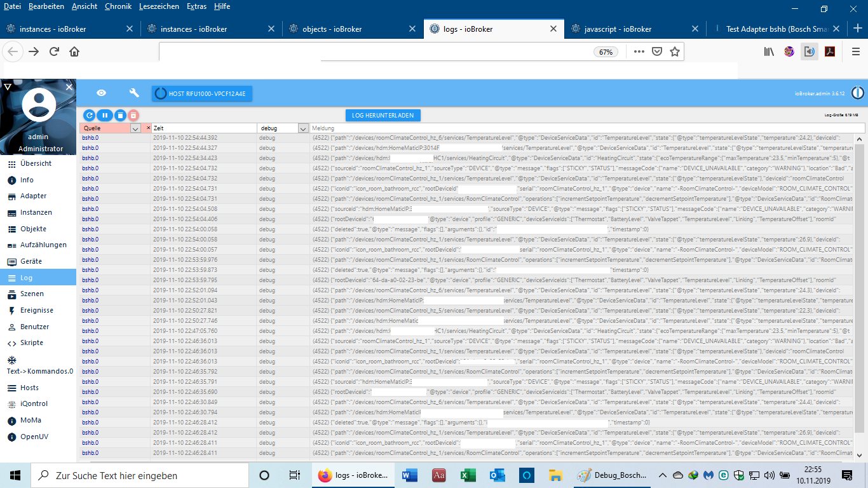Open the Quelle source filter dropdown

pos(135,128)
